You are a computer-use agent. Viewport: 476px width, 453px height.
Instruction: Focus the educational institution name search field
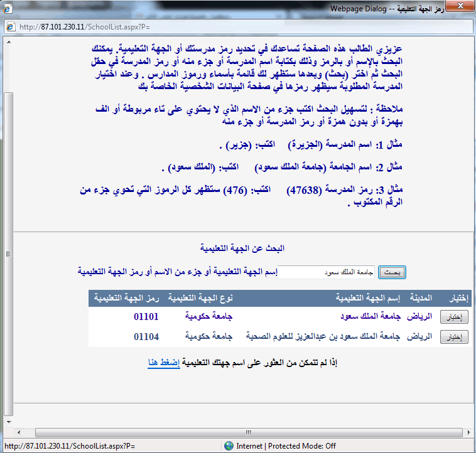click(x=327, y=272)
